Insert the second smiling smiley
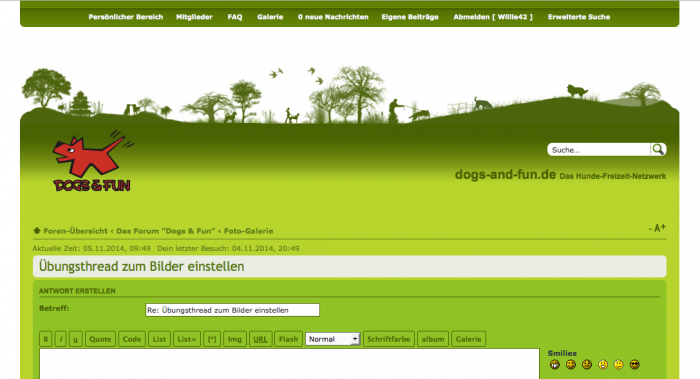The height and width of the screenshot is (379, 700). [571, 365]
